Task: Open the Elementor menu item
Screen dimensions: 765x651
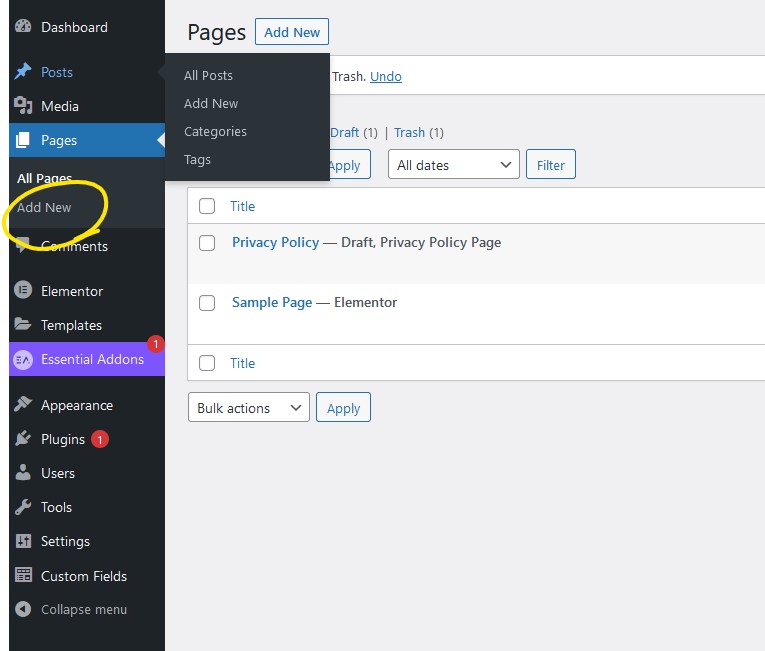Action: pyautogui.click(x=72, y=291)
